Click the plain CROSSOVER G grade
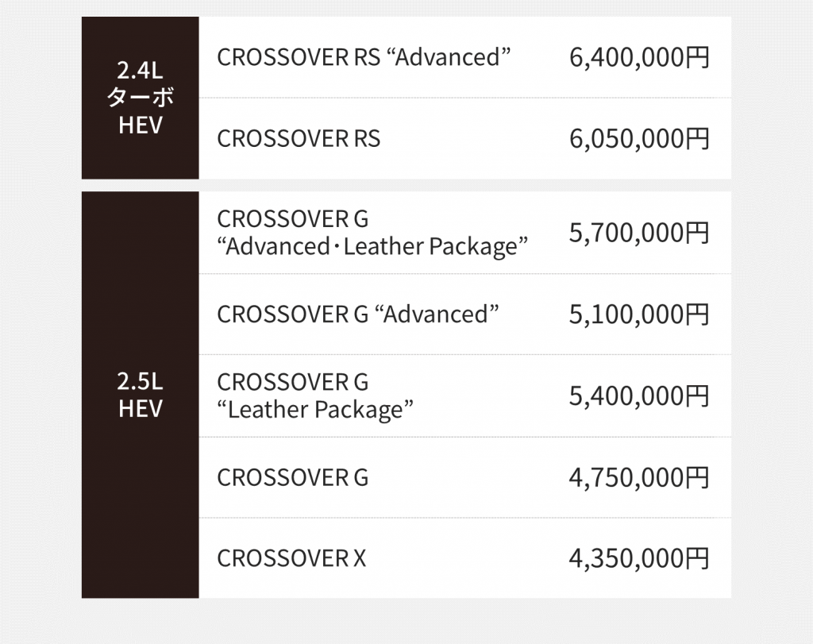 point(292,477)
